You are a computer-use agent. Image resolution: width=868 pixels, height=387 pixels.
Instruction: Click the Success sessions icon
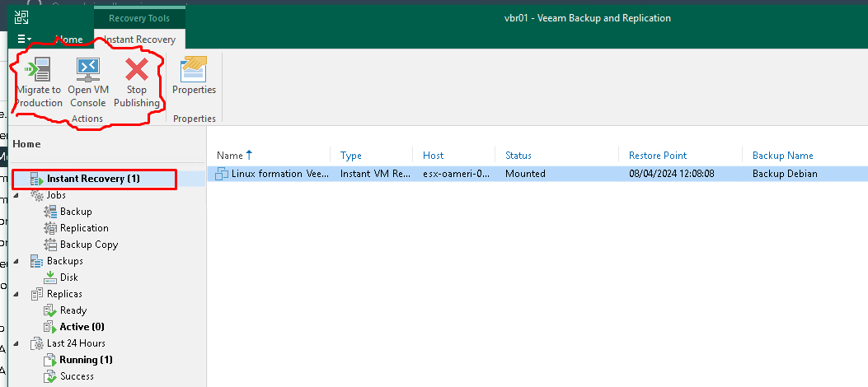(50, 376)
